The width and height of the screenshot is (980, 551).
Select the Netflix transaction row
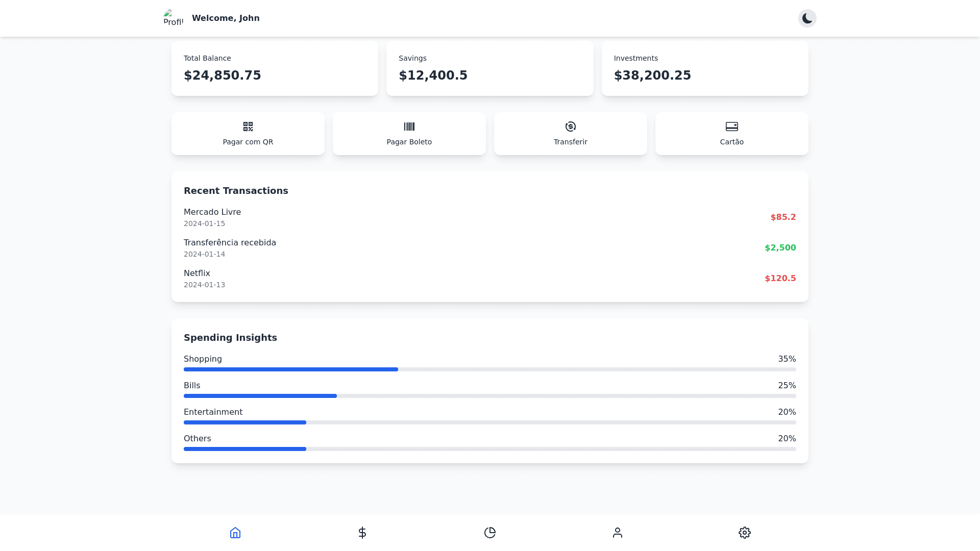point(489,279)
